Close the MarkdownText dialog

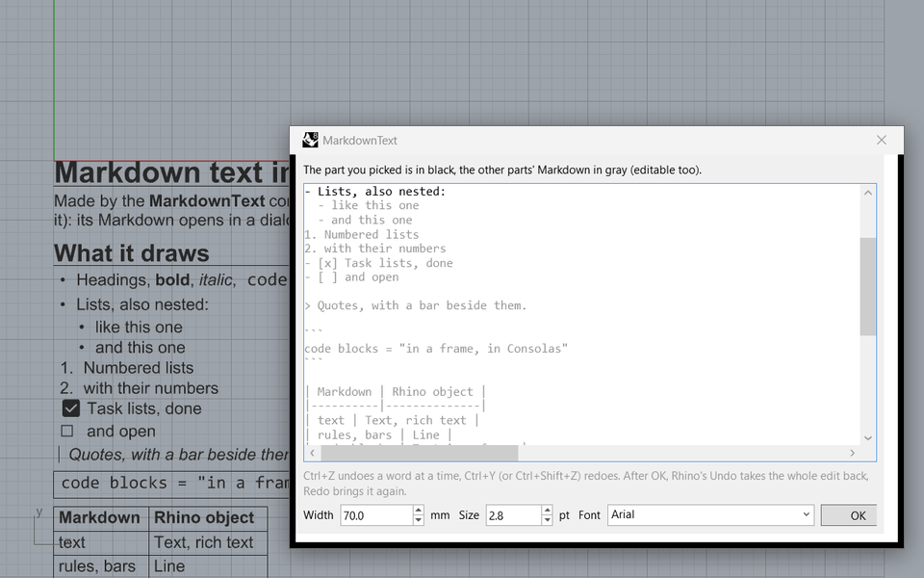(x=882, y=140)
